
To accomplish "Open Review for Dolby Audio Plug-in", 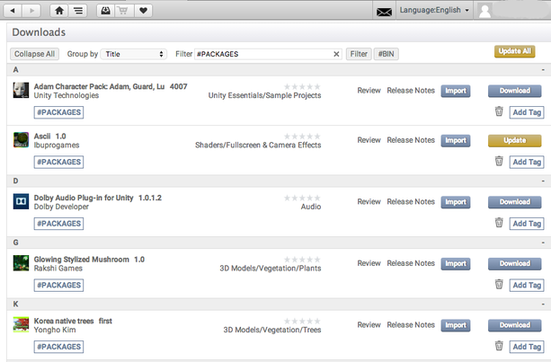I will [x=369, y=201].
